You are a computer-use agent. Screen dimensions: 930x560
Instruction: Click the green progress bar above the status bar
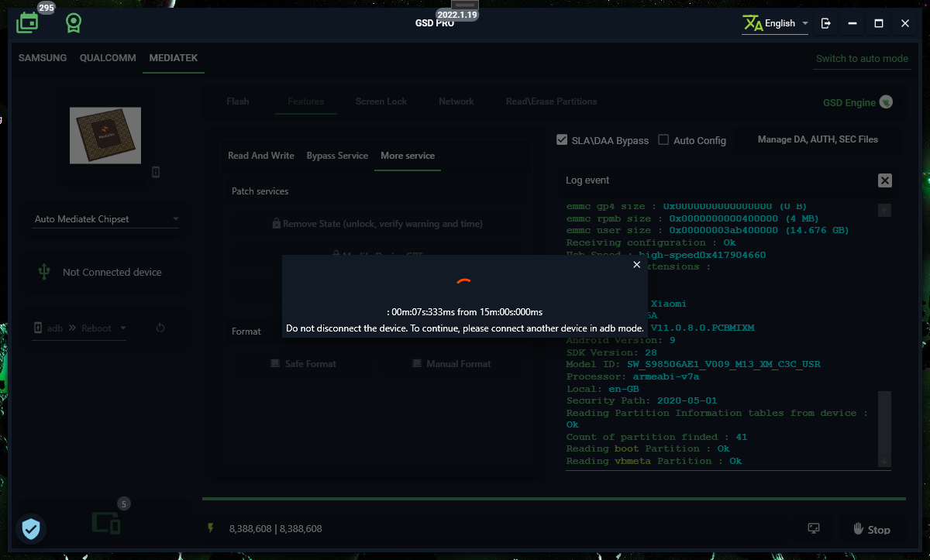pos(553,499)
